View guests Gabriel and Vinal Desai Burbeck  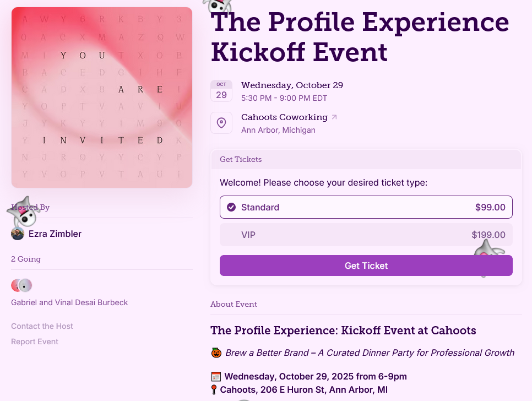[69, 302]
